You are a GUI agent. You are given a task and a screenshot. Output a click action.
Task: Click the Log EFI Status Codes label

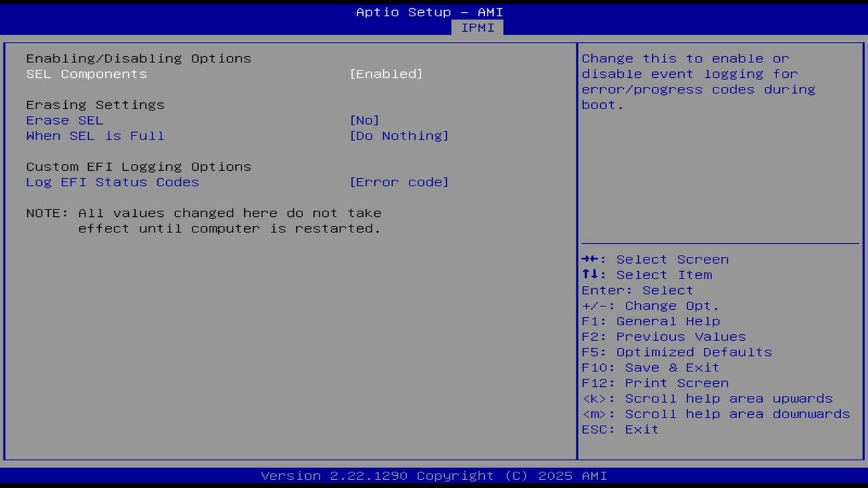pos(113,182)
